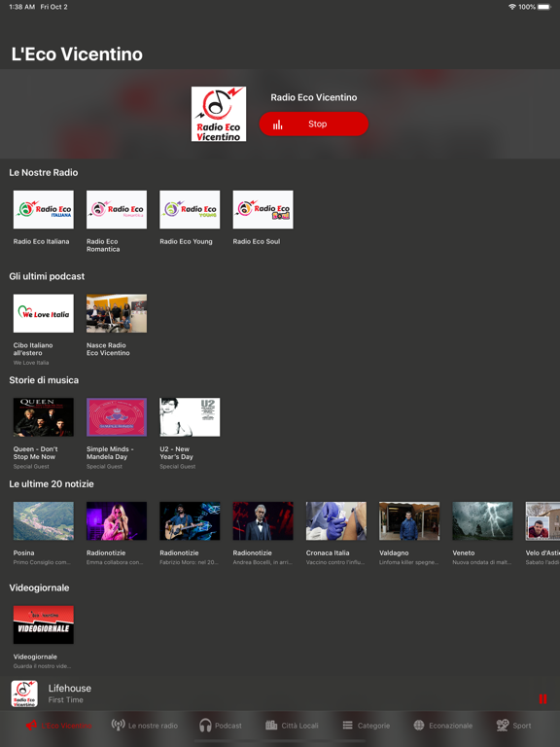This screenshot has width=560, height=747.
Task: Tap the clock time in the status bar
Action: coord(22,7)
